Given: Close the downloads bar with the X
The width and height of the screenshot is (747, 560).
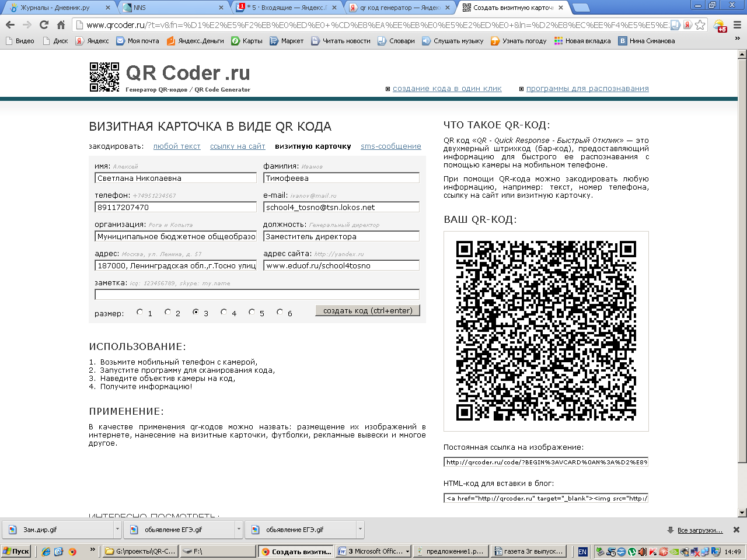Looking at the screenshot, I should pyautogui.click(x=736, y=530).
